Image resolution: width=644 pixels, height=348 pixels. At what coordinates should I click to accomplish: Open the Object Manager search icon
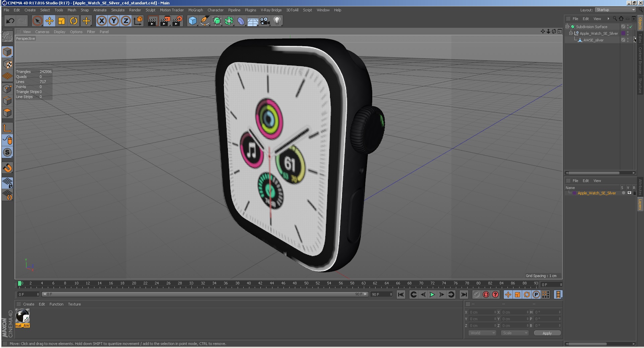615,19
